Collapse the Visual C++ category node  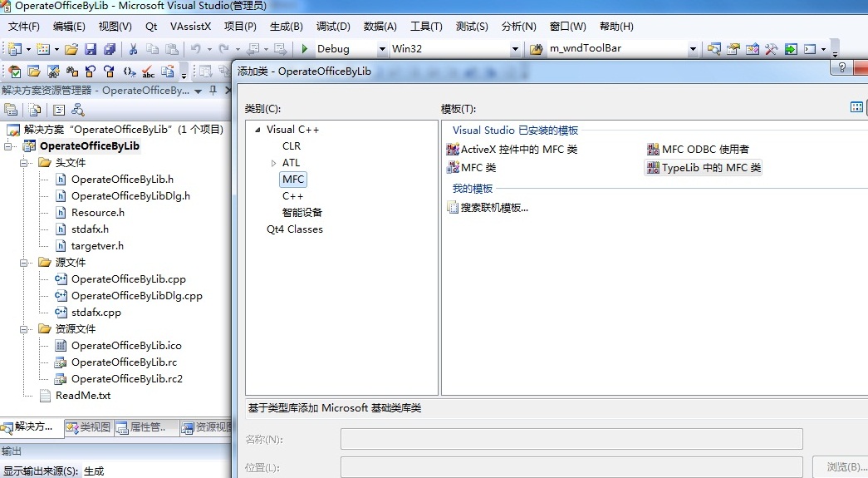coord(257,130)
